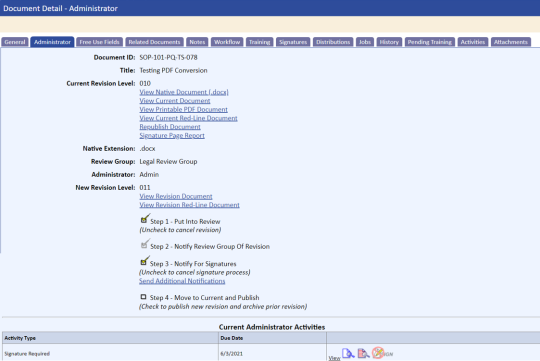540x361 pixels.
Task: Open View Native Document (.docx) link
Action: click(184, 92)
